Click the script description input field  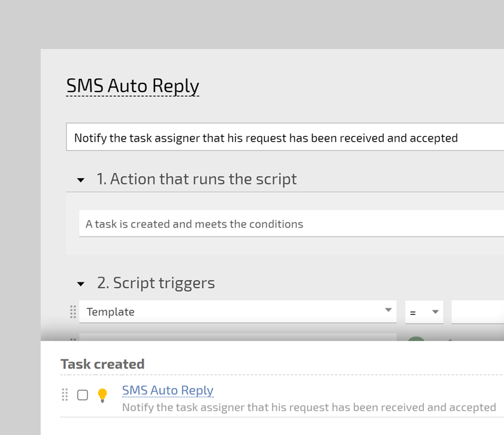(285, 137)
